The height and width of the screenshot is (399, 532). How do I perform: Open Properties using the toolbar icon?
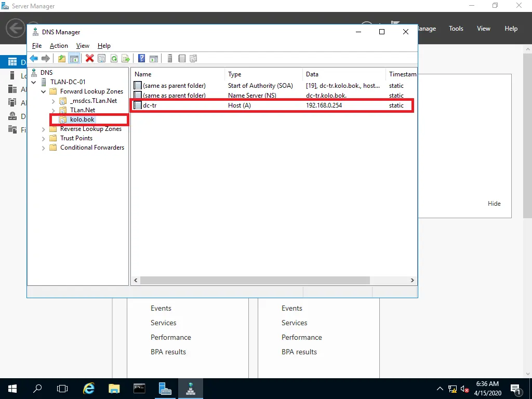[101, 59]
